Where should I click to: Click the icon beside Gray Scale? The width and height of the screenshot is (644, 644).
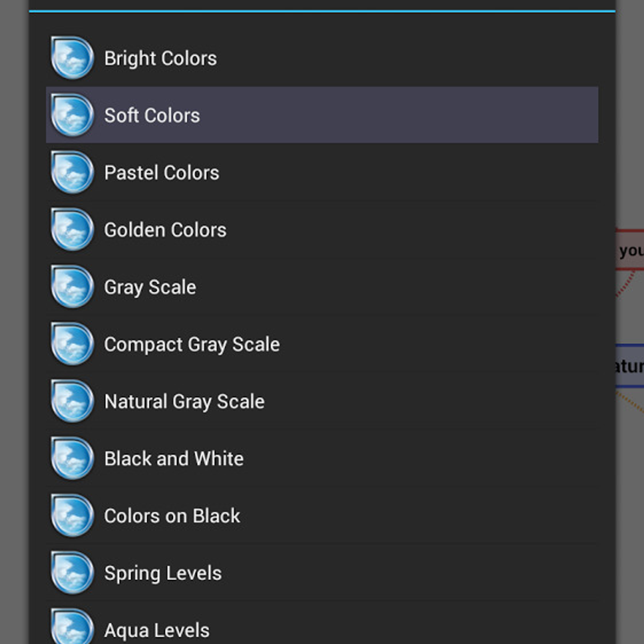tap(72, 287)
